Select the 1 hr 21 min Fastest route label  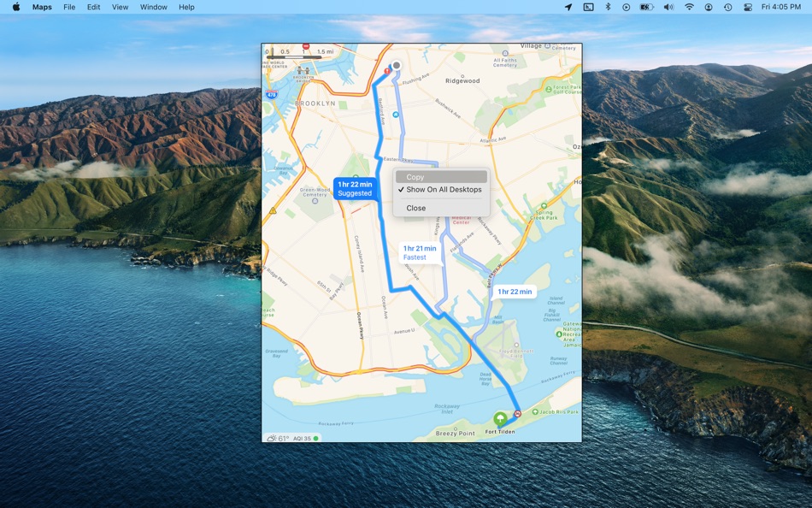(420, 253)
